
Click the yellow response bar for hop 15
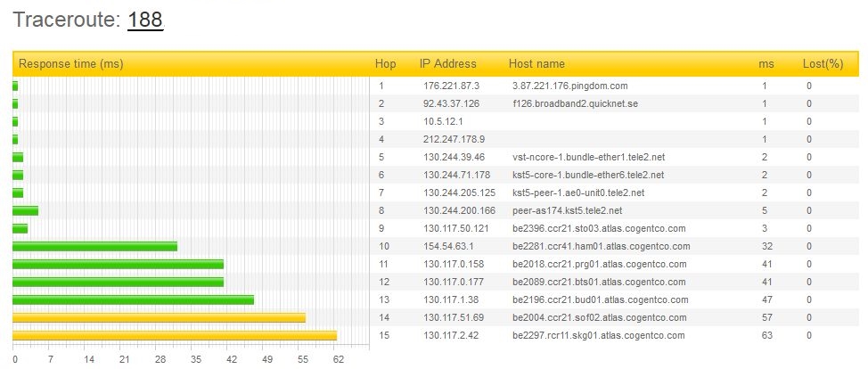(x=175, y=335)
